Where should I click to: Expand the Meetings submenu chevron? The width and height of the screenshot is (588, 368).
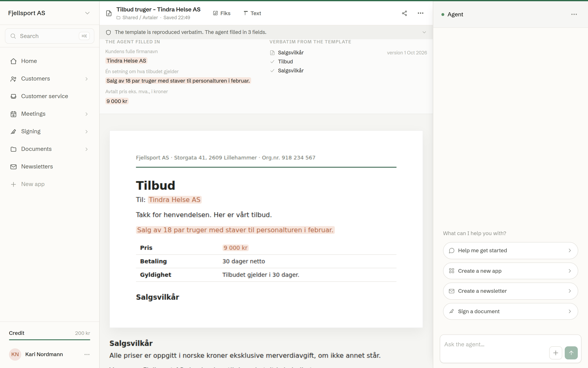pyautogui.click(x=87, y=114)
